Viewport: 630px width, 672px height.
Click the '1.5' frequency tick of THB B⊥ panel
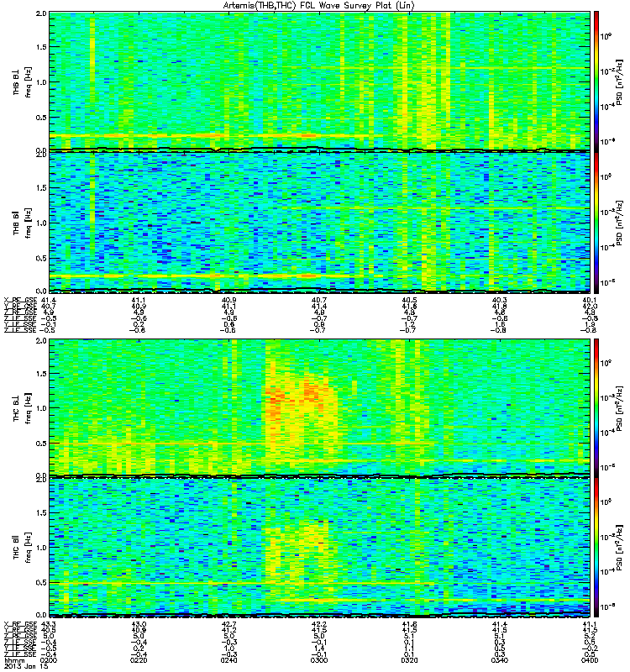(x=41, y=47)
